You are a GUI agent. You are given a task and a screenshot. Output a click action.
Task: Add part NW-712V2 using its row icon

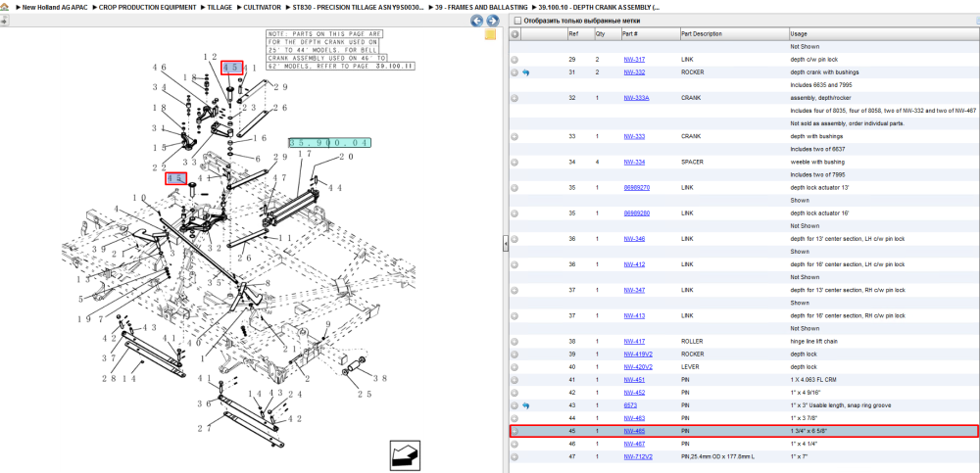coord(515,456)
